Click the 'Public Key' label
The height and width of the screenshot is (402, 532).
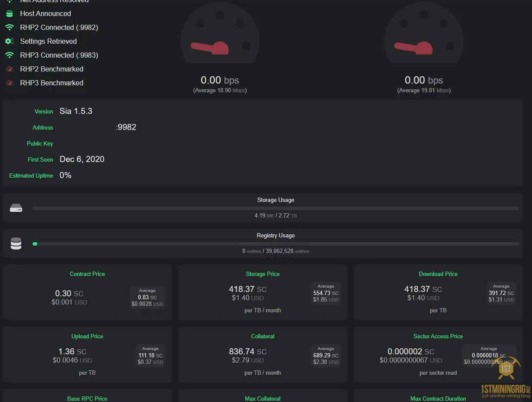[x=40, y=143]
